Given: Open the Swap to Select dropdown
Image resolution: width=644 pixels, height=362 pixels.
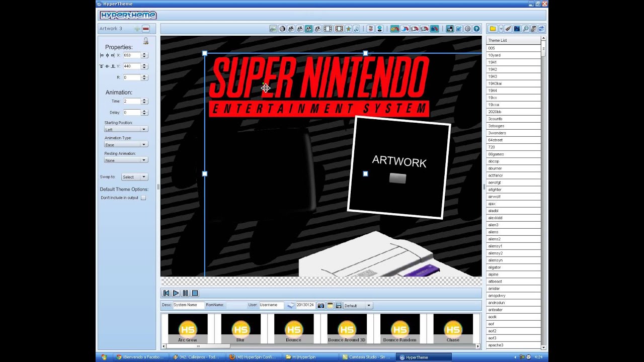Looking at the screenshot, I should 134,177.
